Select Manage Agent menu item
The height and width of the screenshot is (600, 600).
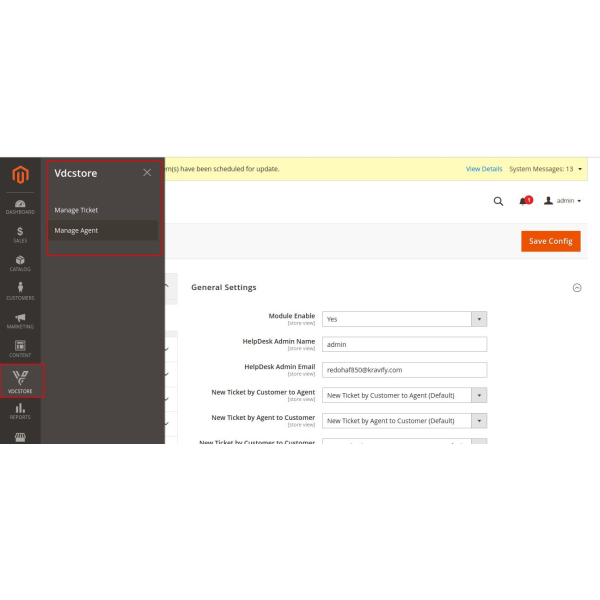point(76,230)
